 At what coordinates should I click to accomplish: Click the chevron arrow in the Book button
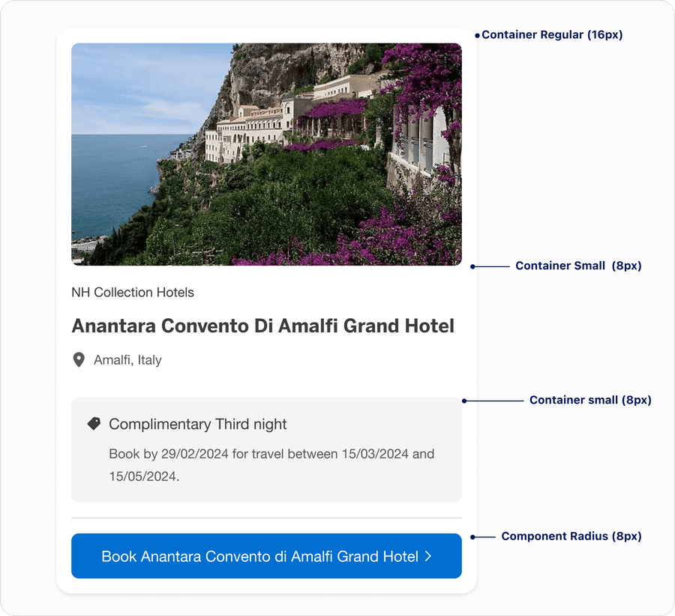click(x=427, y=556)
